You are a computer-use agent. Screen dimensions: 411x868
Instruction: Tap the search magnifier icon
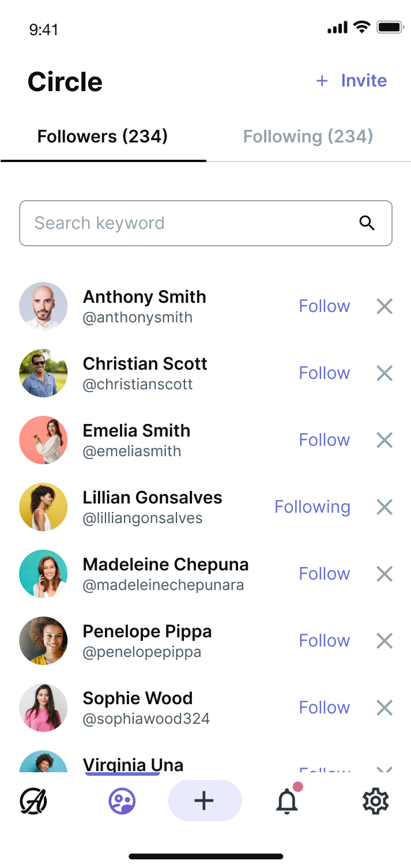pyautogui.click(x=367, y=223)
